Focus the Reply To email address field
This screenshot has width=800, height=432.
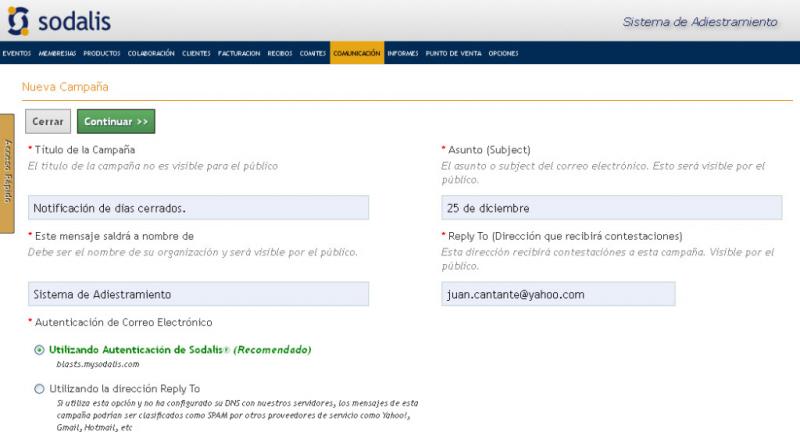pos(558,294)
